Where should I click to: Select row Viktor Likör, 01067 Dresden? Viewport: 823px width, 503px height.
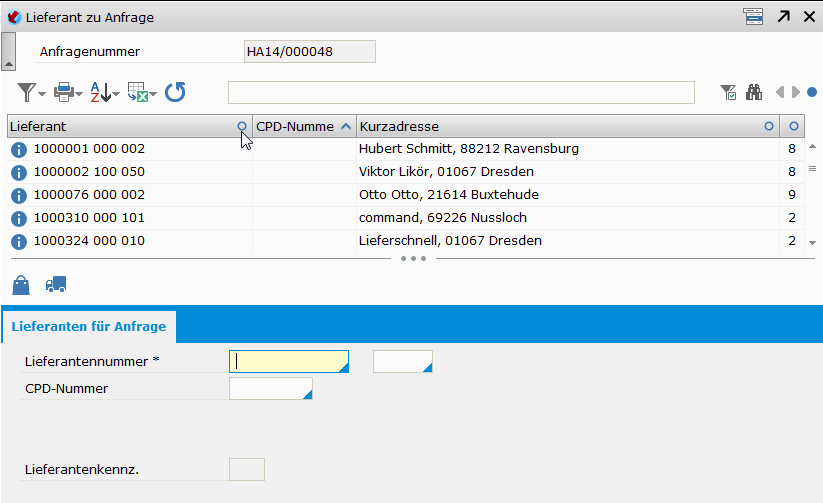(x=405, y=172)
